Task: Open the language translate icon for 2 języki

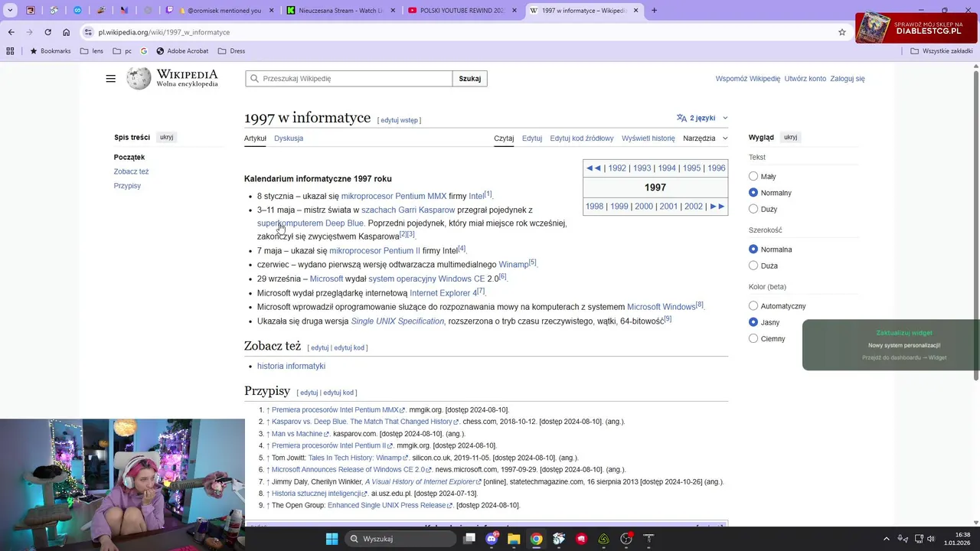Action: (x=681, y=118)
